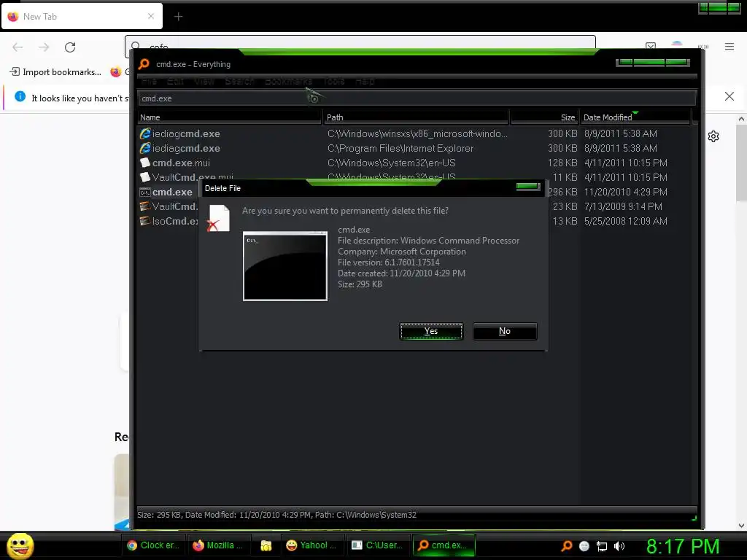The height and width of the screenshot is (560, 747).
Task: Go back in Firefox
Action: point(18,47)
